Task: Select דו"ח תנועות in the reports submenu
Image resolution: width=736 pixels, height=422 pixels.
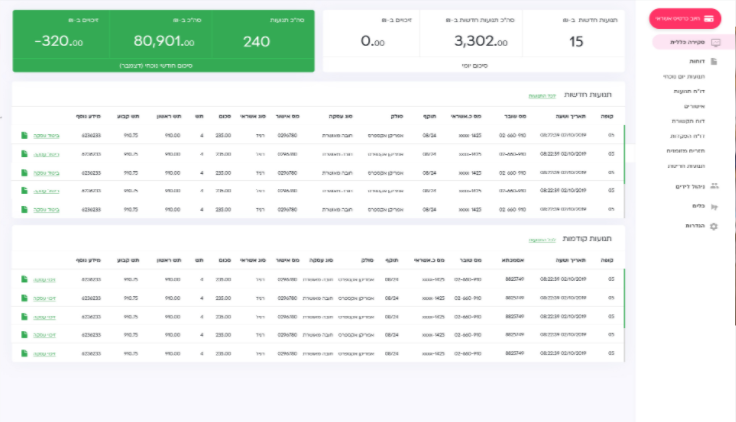Action: tap(690, 91)
